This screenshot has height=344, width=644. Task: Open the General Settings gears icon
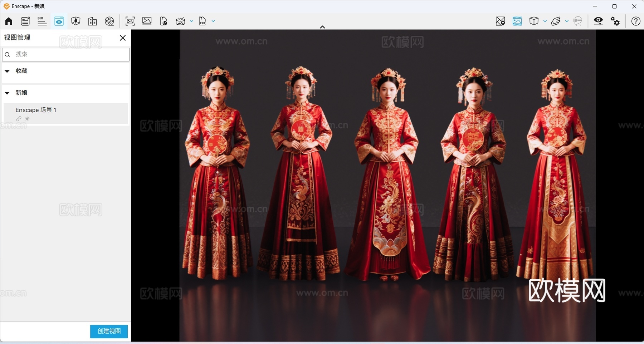615,21
